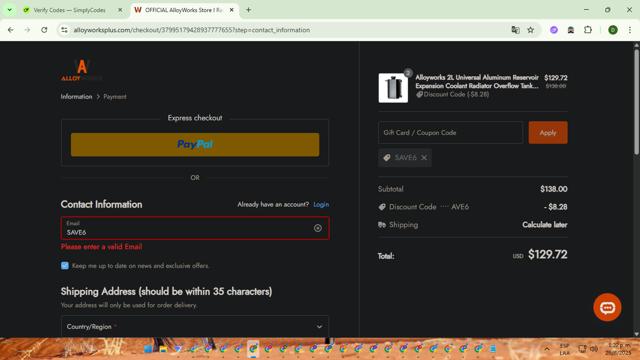This screenshot has width=640, height=360.
Task: Open the tab search dropdown arrow
Action: (9, 10)
